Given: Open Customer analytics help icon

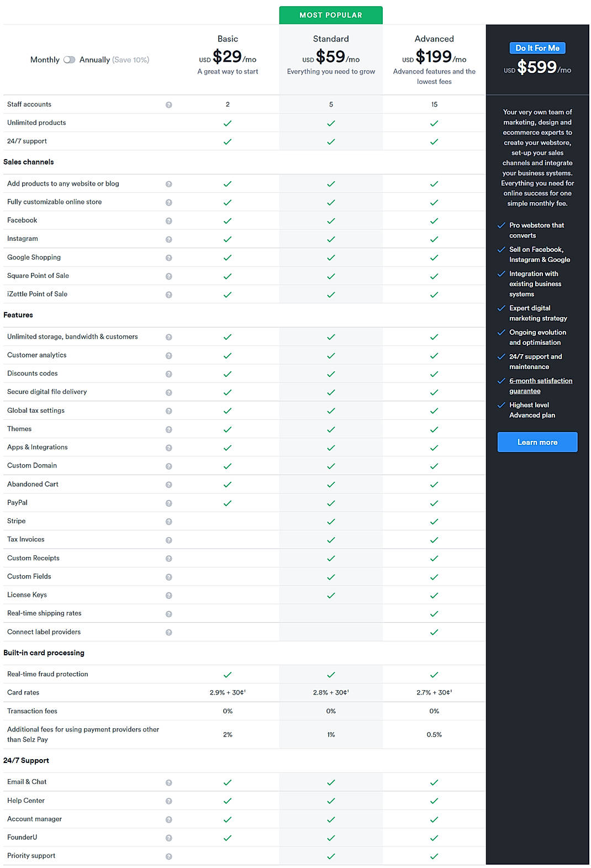Looking at the screenshot, I should pos(169,356).
